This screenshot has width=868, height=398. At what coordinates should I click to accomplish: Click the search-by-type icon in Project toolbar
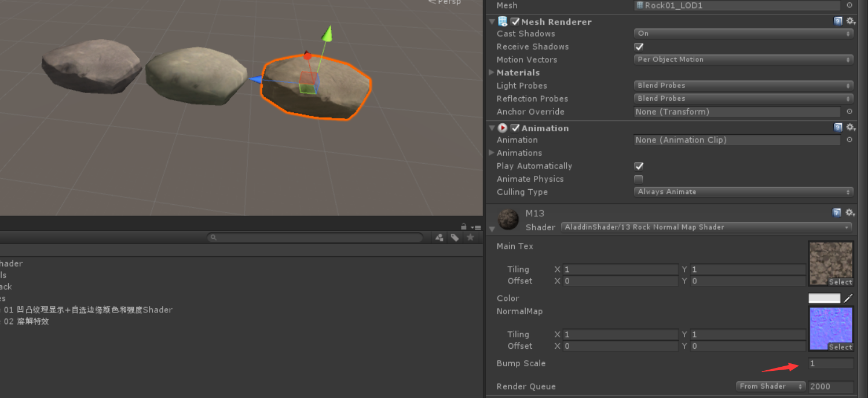tap(439, 237)
